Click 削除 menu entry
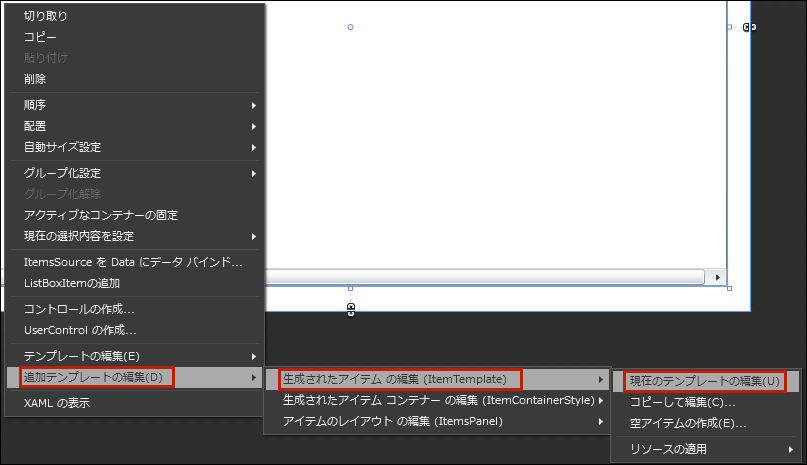The width and height of the screenshot is (807, 465). coord(135,79)
